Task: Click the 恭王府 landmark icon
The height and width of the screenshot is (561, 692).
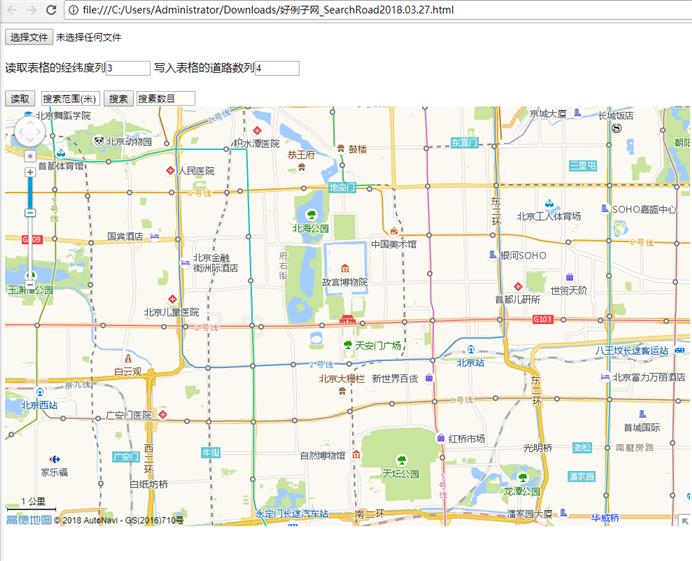Action: tap(301, 166)
